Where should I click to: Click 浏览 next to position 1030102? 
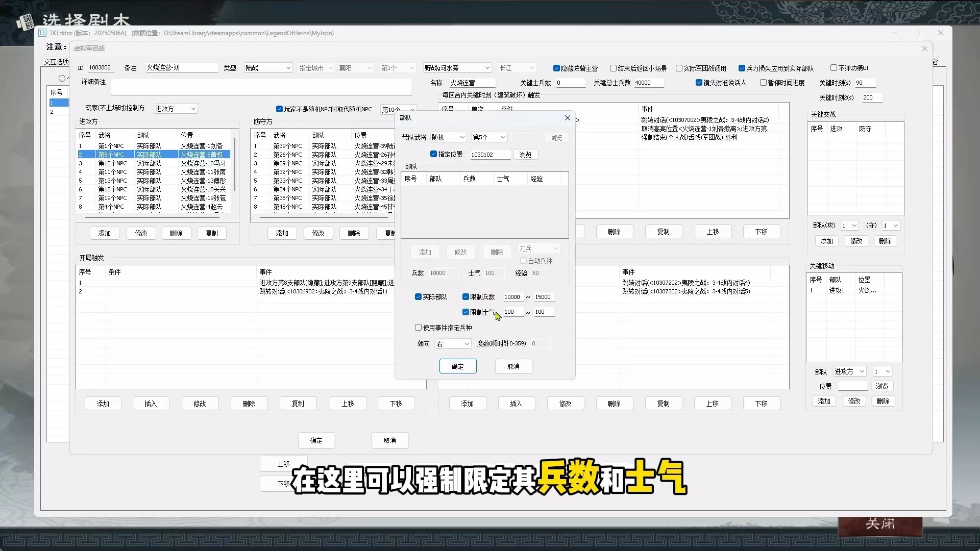(525, 155)
